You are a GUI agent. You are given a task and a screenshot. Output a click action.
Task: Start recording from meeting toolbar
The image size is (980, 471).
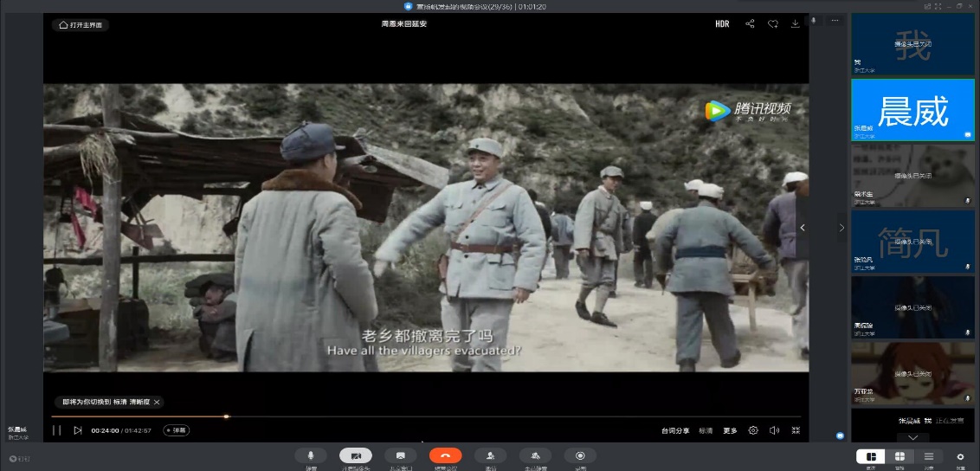580,455
